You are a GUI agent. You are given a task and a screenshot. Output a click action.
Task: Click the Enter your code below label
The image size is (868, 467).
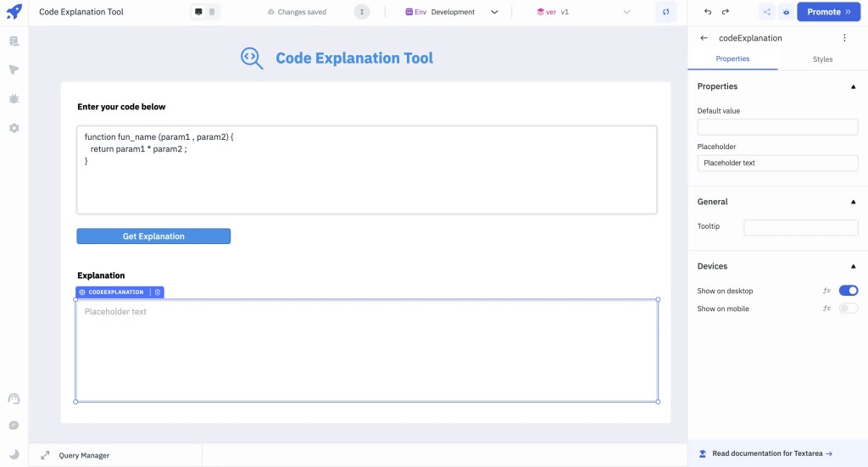121,107
